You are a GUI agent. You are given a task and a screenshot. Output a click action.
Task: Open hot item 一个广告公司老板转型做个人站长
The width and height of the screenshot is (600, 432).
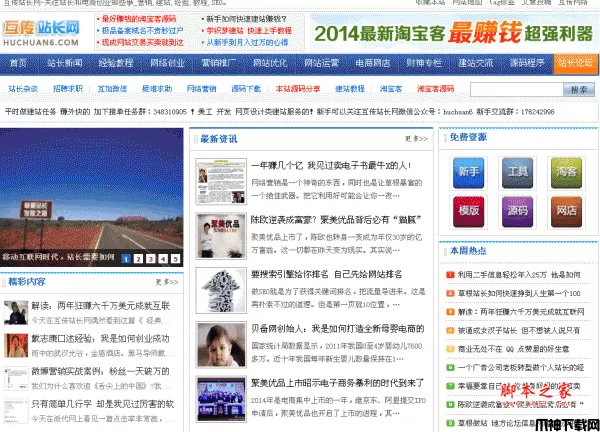click(x=521, y=368)
